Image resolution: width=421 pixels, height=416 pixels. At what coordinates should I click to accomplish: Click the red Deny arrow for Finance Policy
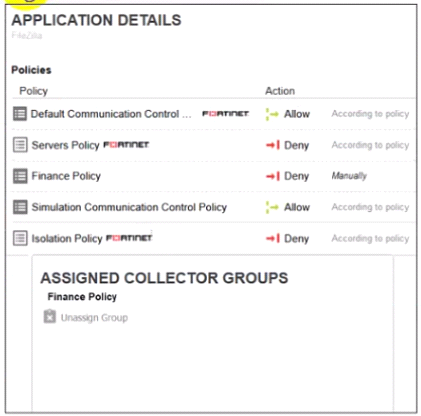(x=273, y=176)
